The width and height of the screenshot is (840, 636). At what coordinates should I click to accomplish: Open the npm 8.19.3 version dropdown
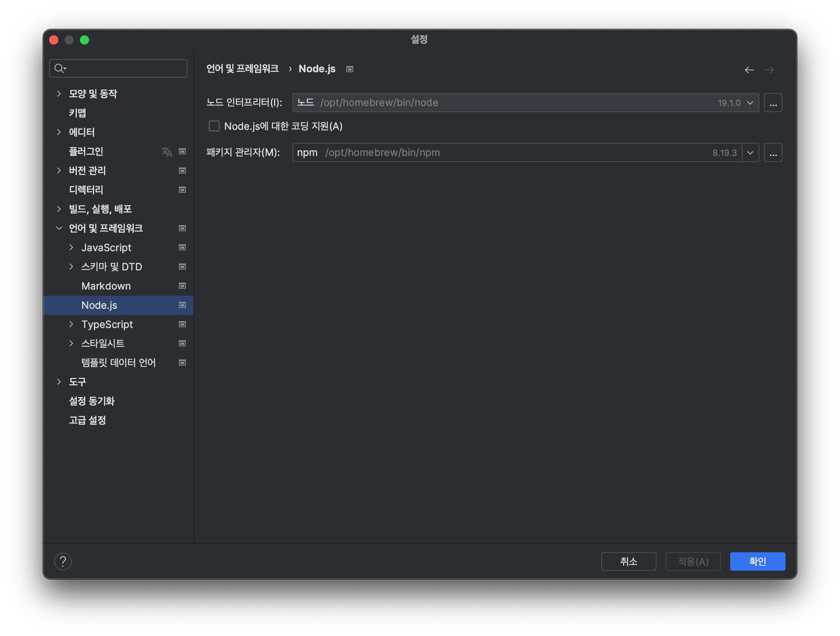749,152
